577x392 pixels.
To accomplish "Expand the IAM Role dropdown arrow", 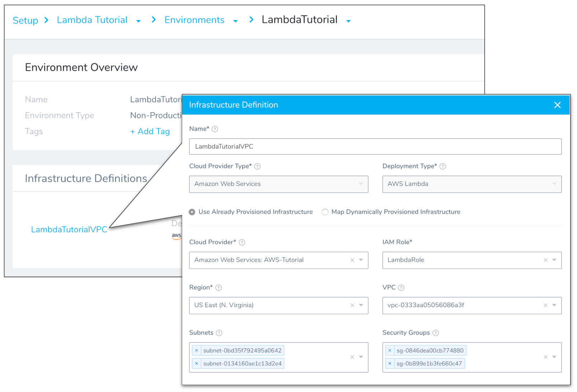I will click(554, 260).
